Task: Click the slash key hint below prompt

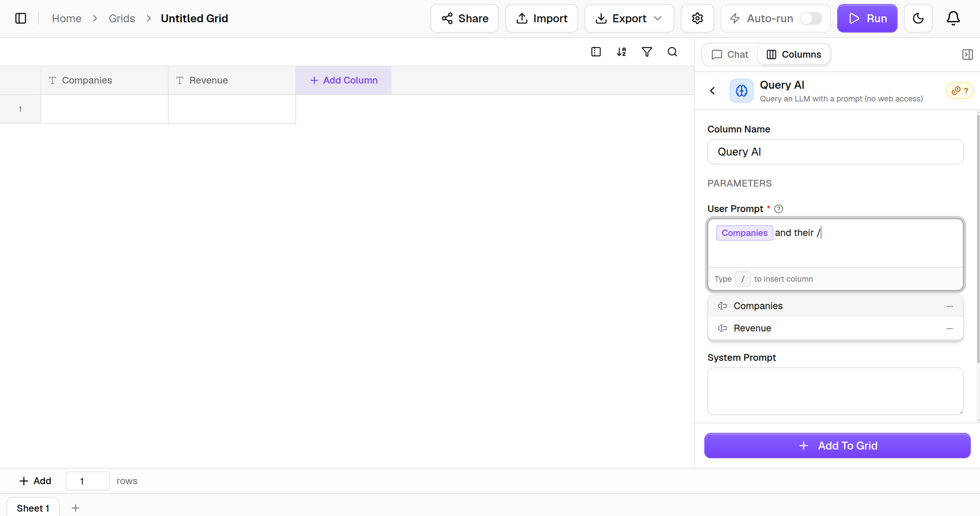Action: click(x=742, y=279)
